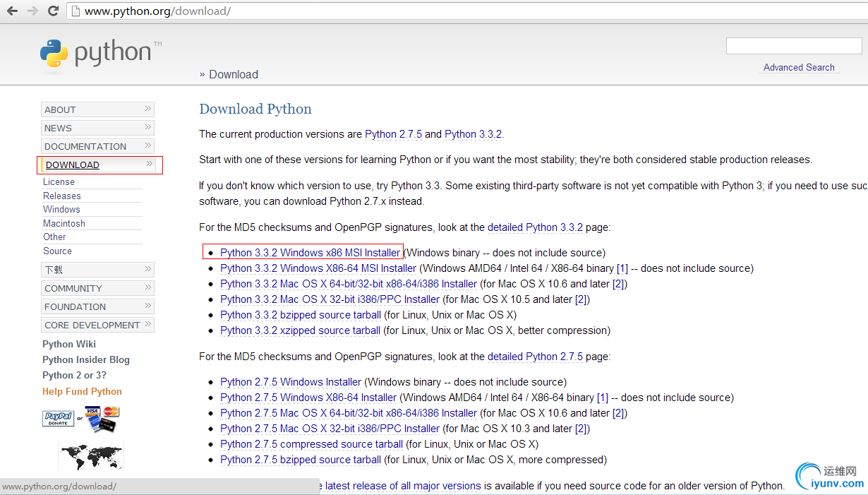Image resolution: width=868 pixels, height=495 pixels.
Task: Expand the NEWS chevron arrows
Action: [148, 127]
